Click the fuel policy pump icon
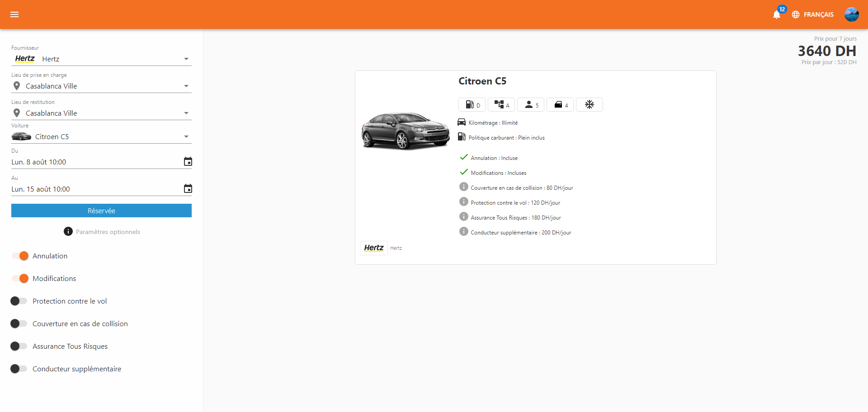Image resolution: width=868 pixels, height=412 pixels. [x=462, y=136]
